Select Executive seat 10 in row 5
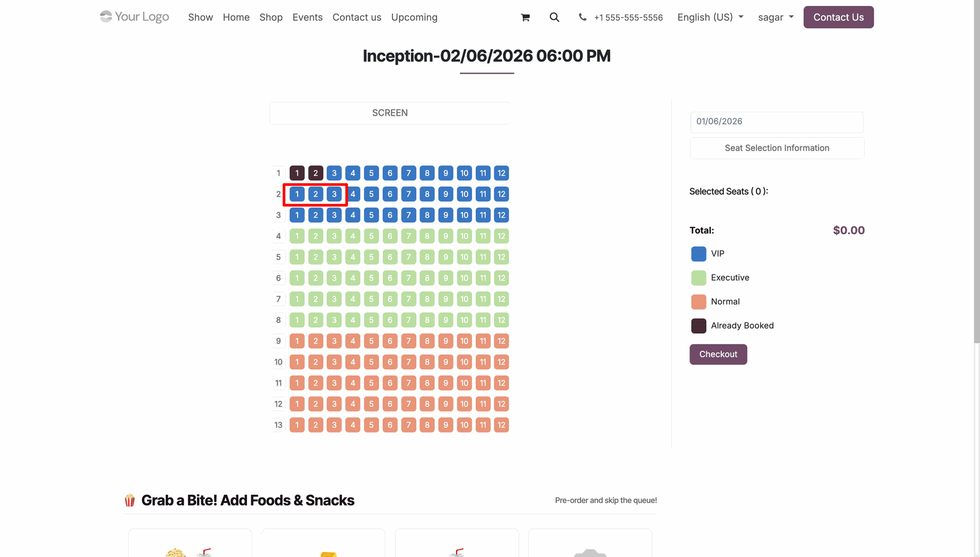The width and height of the screenshot is (980, 557). tap(464, 257)
